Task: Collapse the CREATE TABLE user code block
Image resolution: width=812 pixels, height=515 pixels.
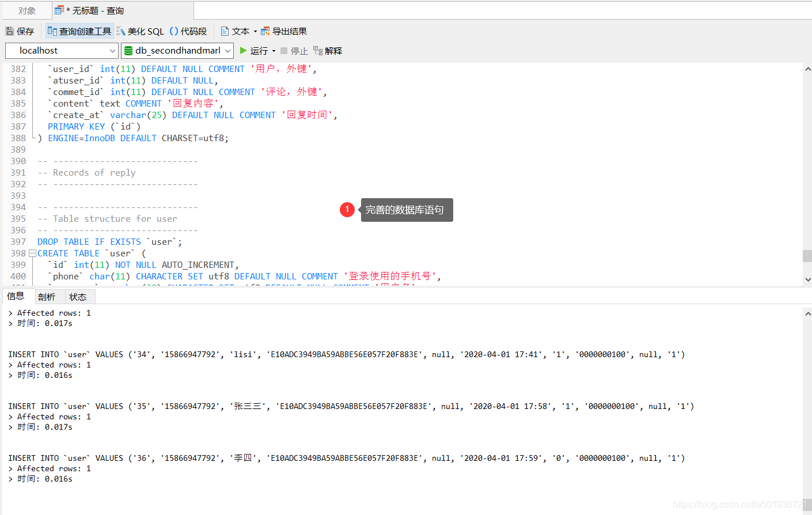Action: pyautogui.click(x=33, y=253)
